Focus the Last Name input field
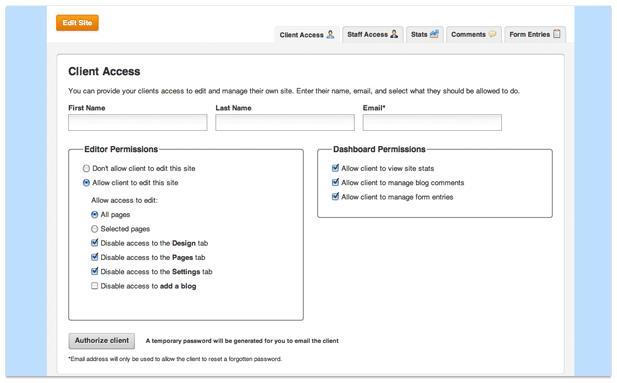 [285, 122]
